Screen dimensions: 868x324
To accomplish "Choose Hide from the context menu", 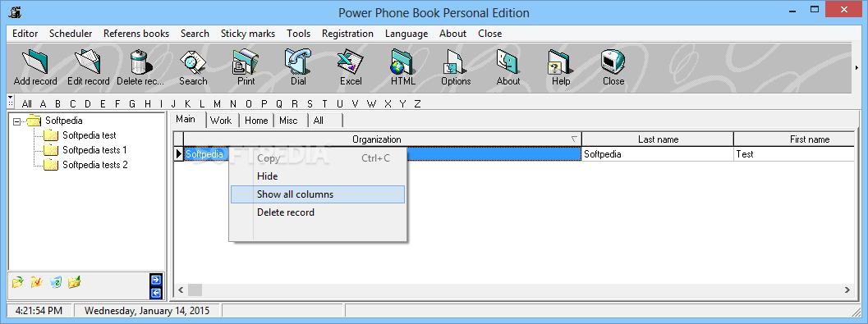I will point(318,176).
